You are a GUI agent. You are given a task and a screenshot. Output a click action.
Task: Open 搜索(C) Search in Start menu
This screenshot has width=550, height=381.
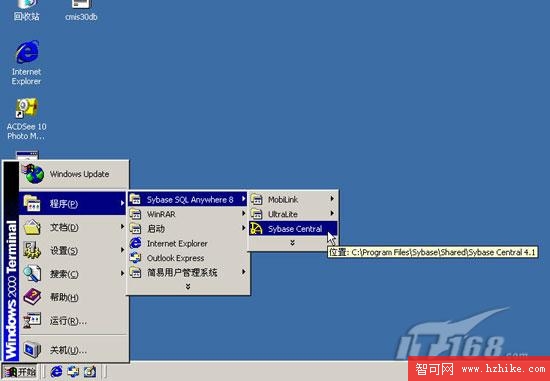point(73,274)
